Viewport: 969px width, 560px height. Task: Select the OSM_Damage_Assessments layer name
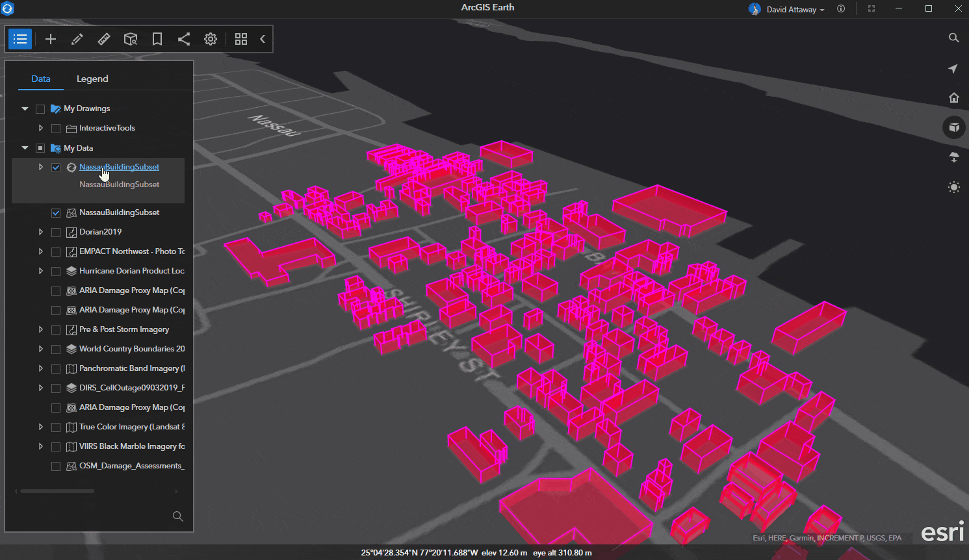[132, 466]
